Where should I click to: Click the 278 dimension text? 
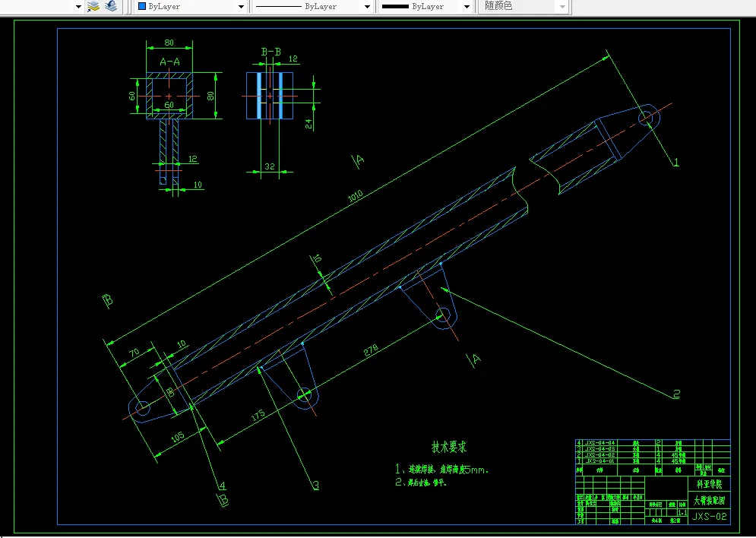371,350
